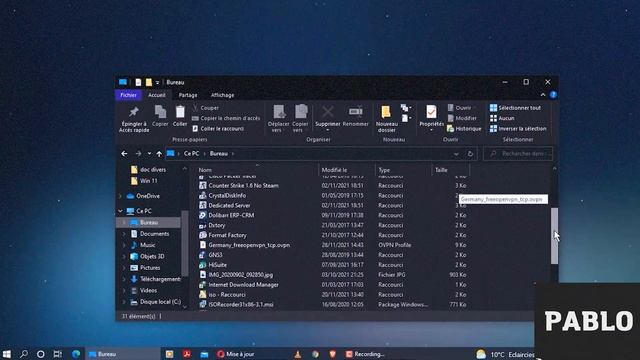
Task: Click Sélectionner tout
Action: coord(515,108)
